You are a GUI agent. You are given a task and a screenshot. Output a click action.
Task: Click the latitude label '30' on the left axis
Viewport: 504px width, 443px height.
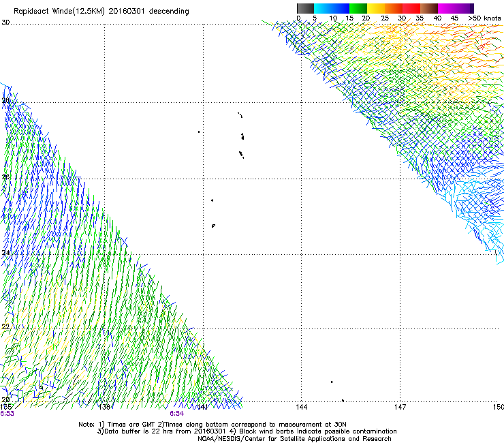[5, 22]
